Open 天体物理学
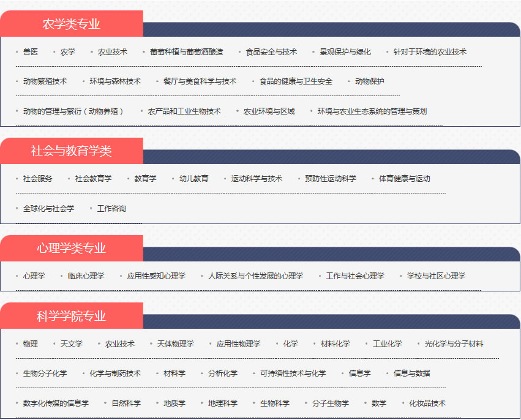Image resolution: width=521 pixels, height=420 pixels. pos(176,344)
